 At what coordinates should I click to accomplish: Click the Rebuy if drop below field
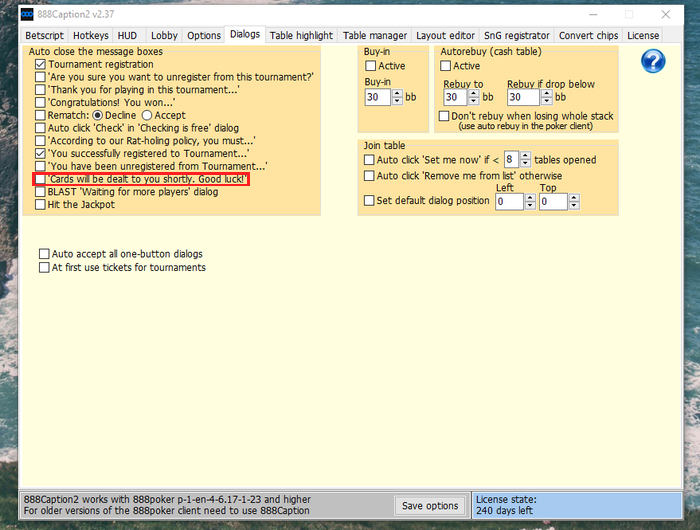click(524, 97)
